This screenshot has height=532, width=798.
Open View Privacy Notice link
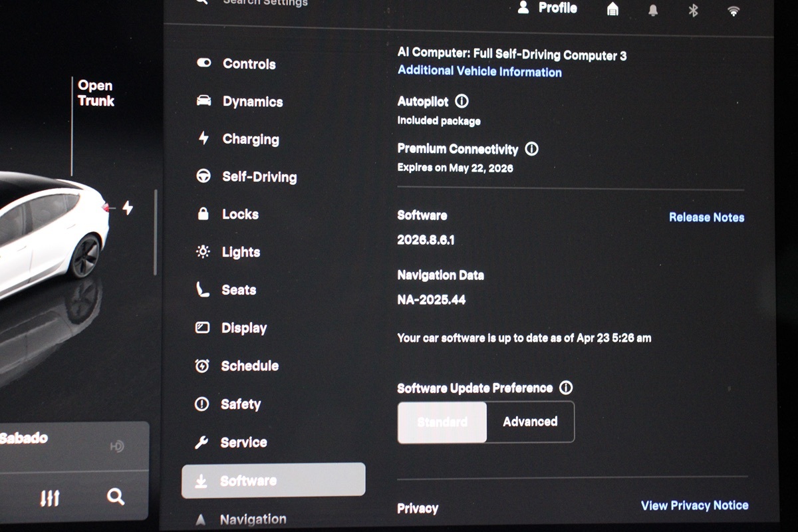click(x=694, y=505)
